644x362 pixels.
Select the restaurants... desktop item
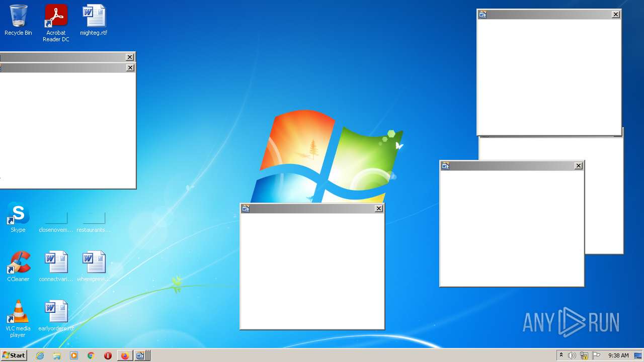tap(94, 222)
